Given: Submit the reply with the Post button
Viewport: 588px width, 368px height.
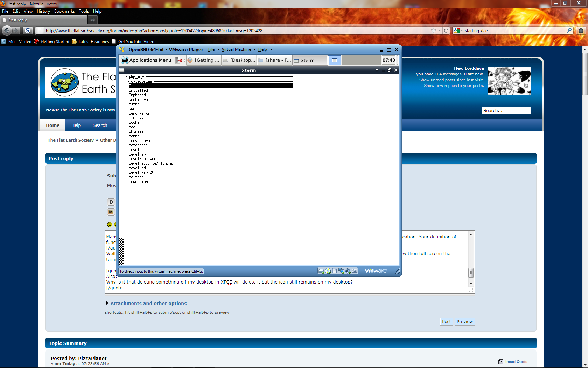Looking at the screenshot, I should click(x=447, y=321).
